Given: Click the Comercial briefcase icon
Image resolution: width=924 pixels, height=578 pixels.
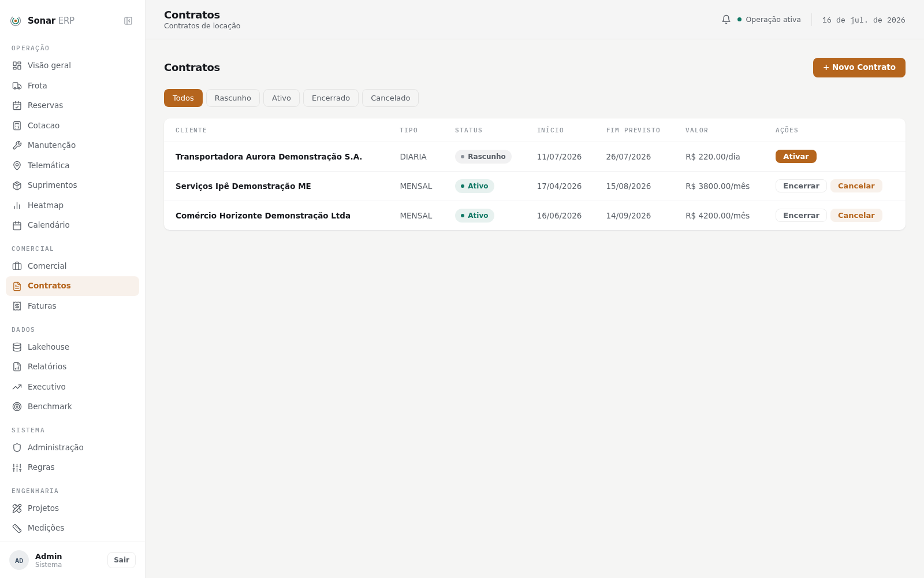Looking at the screenshot, I should (x=17, y=266).
